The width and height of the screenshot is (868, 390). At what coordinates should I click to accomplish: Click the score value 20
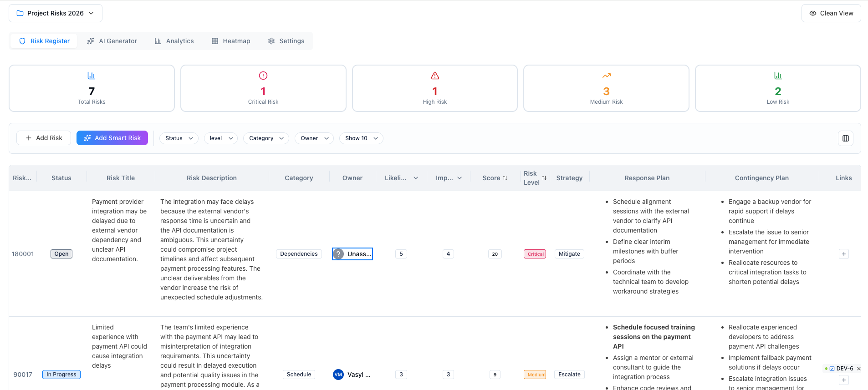tap(495, 254)
